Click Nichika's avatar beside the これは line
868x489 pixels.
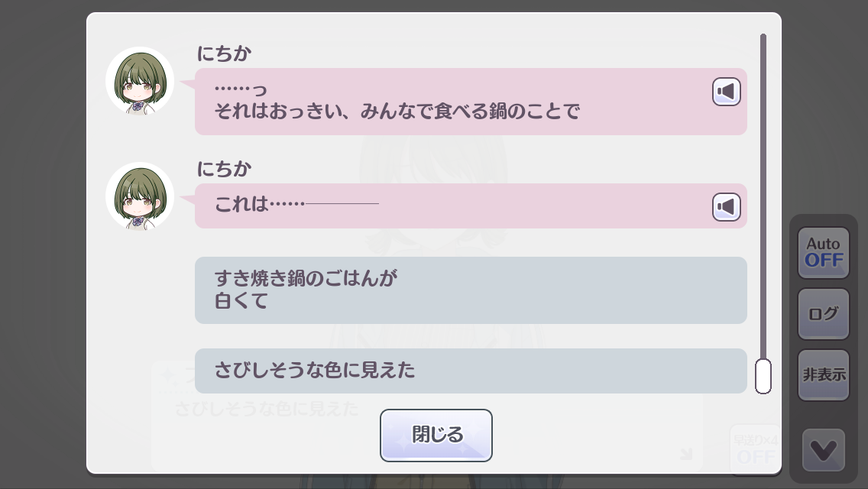pyautogui.click(x=140, y=196)
